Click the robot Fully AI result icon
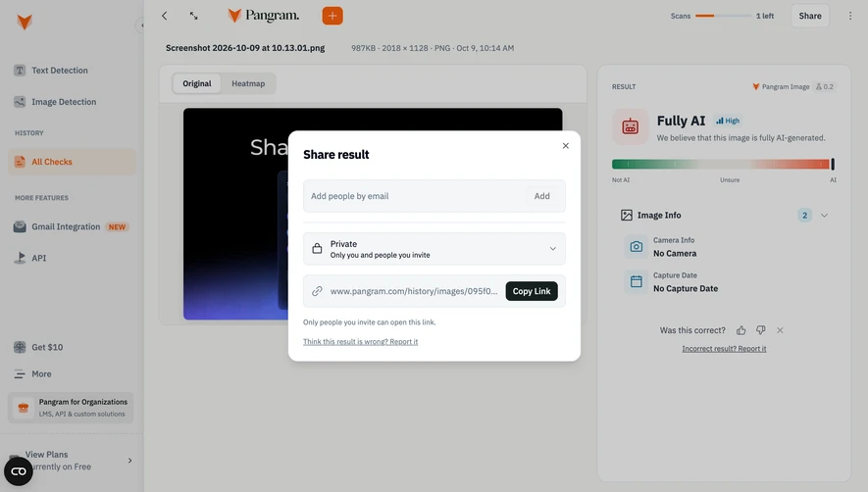Screen dimensions: 868x492 [630, 126]
